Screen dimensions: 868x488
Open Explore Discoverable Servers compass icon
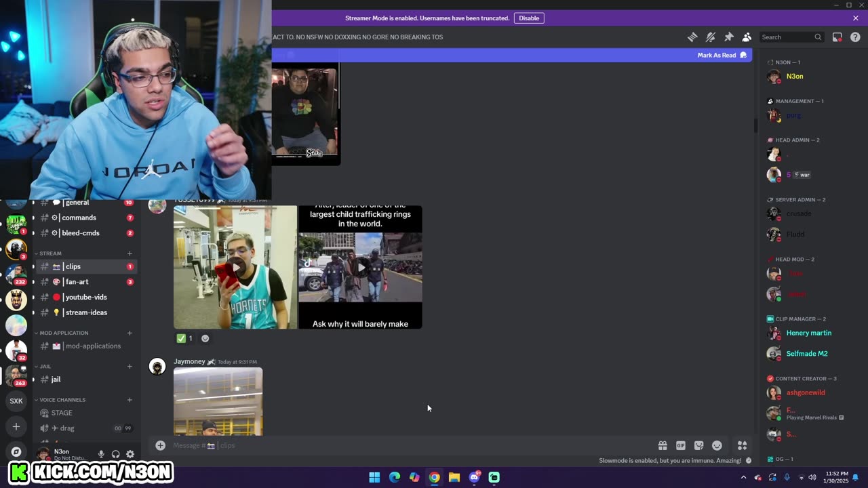16,451
